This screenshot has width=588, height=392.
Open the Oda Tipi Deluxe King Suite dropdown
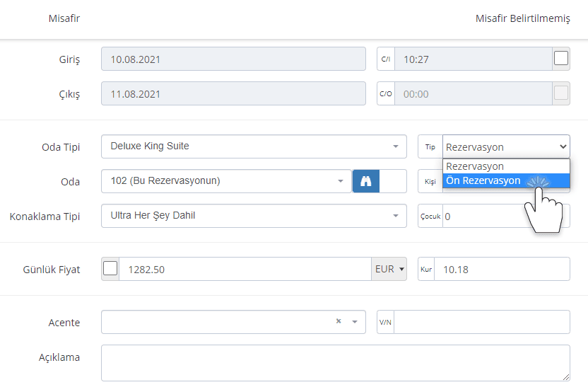(x=254, y=146)
